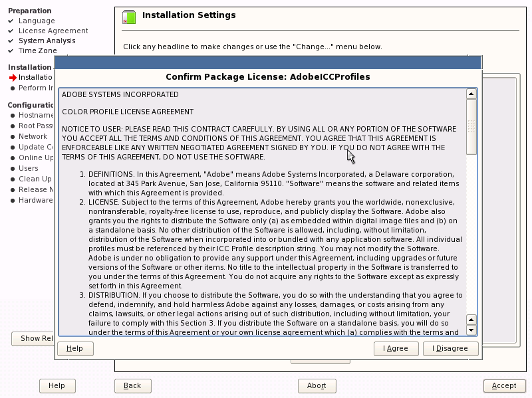Select the Release Notes sidebar step

click(36, 189)
